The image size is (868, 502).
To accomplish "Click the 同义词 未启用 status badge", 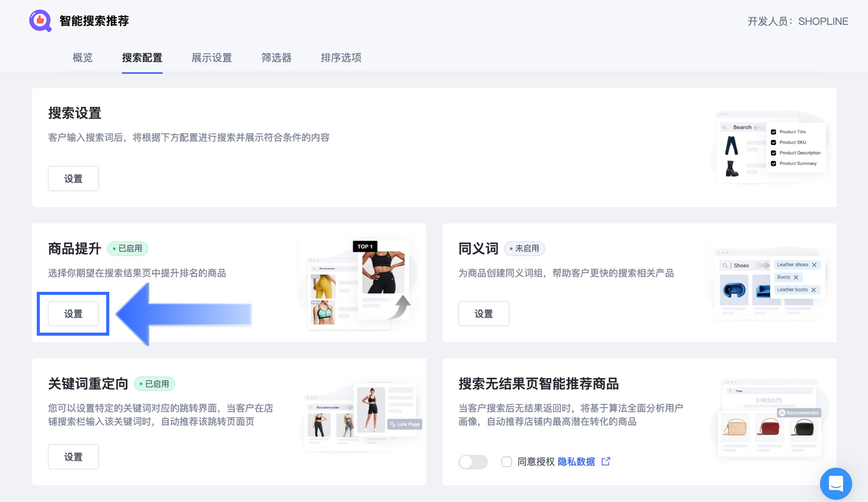I will (524, 248).
